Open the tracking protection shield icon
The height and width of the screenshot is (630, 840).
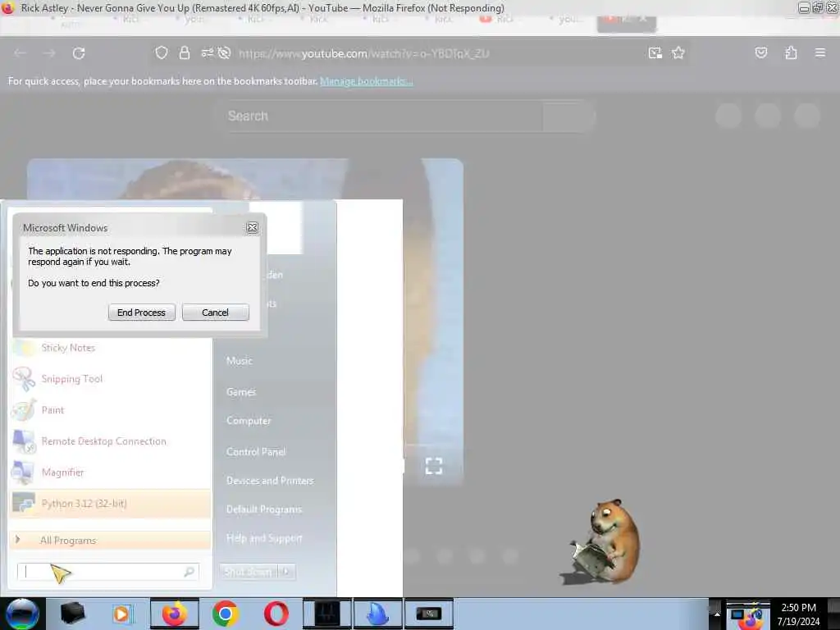point(162,52)
